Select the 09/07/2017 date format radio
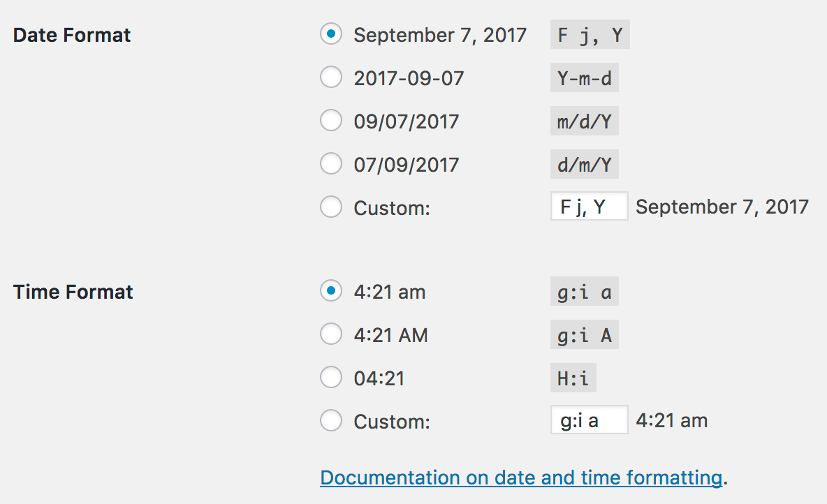827x504 pixels. click(x=331, y=121)
